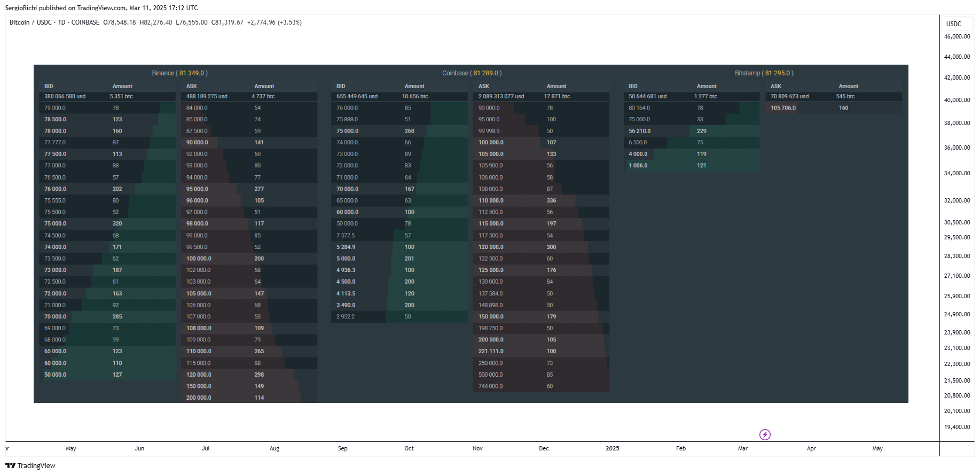Viewport: 980px width, 475px height.
Task: Click the purple lightning bolt icon
Action: coord(765,434)
